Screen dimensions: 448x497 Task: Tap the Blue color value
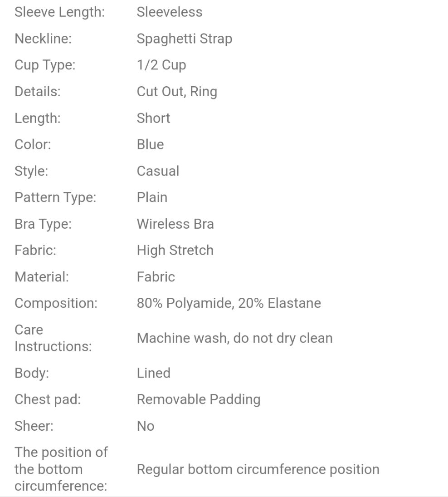(x=150, y=144)
